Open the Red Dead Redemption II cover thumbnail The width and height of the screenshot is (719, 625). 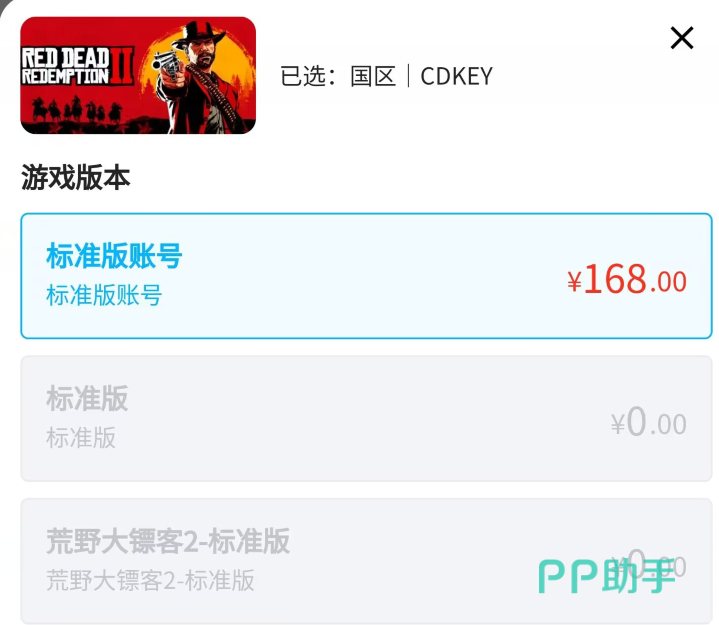[138, 75]
